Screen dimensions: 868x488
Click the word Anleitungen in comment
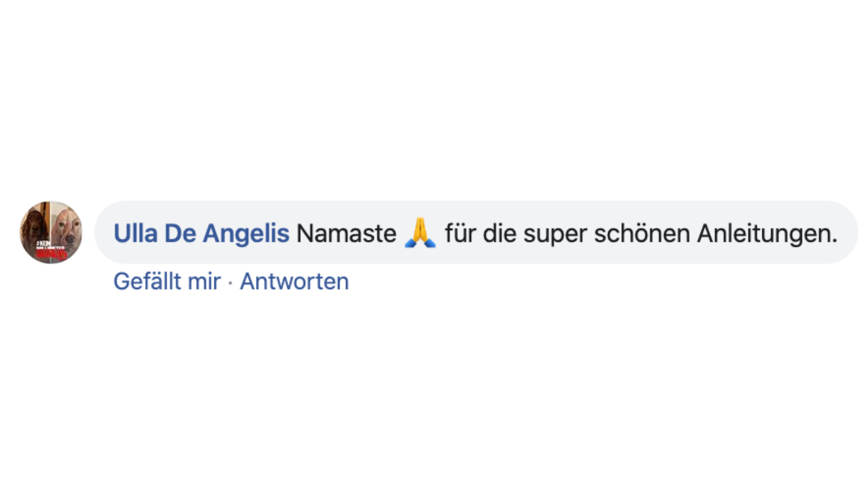767,234
